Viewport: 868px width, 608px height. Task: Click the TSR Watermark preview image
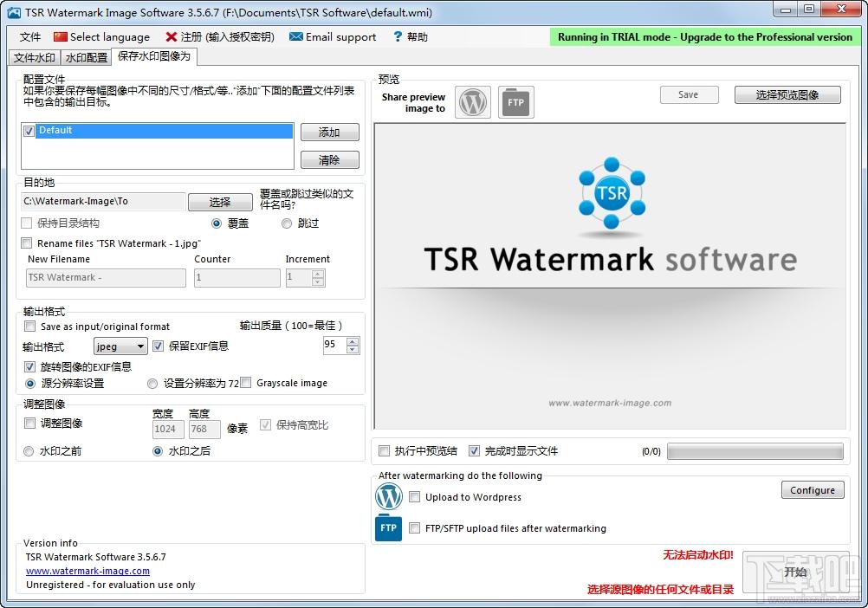click(x=610, y=275)
